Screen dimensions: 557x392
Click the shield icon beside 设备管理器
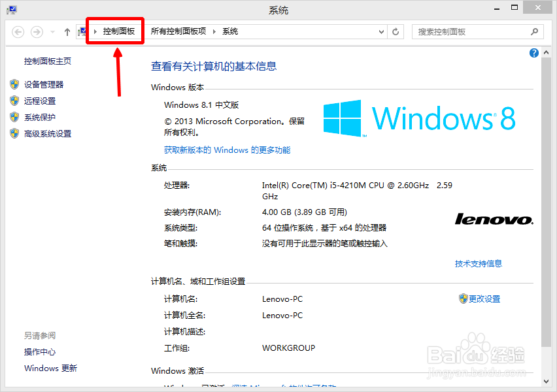pyautogui.click(x=14, y=84)
